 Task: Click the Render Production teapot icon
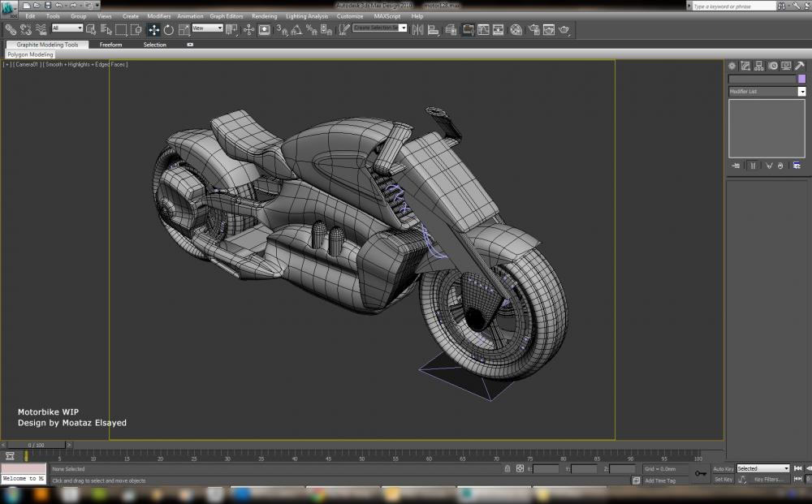pos(564,30)
